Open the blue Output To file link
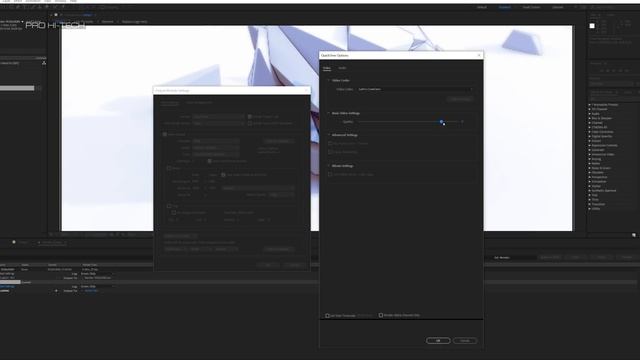Image resolution: width=640 pixels, height=360 pixels. pos(91,291)
